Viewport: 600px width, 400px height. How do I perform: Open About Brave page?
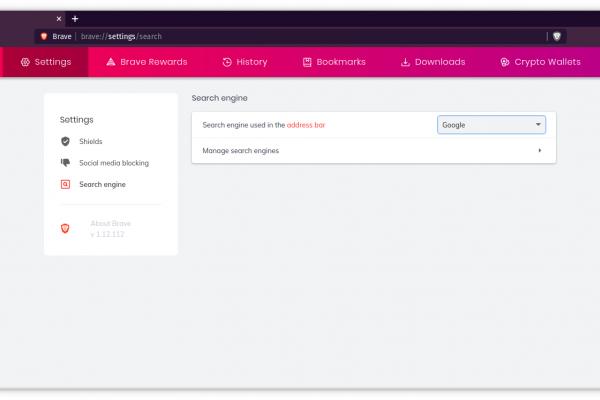[111, 223]
